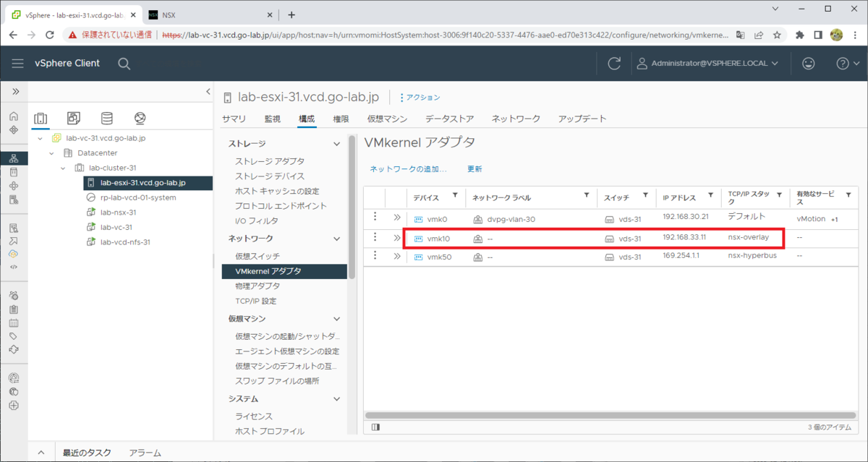Open Lifecycle Manager sidebar icon

pos(14,349)
